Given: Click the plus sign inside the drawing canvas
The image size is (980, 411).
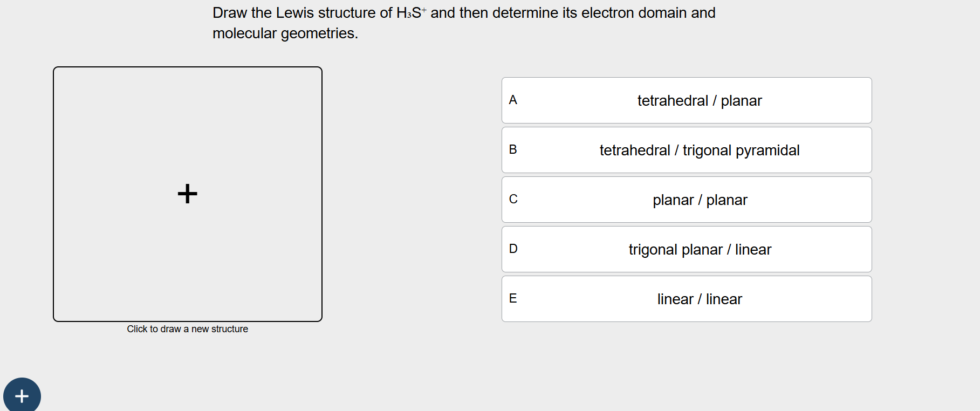Looking at the screenshot, I should [x=187, y=194].
